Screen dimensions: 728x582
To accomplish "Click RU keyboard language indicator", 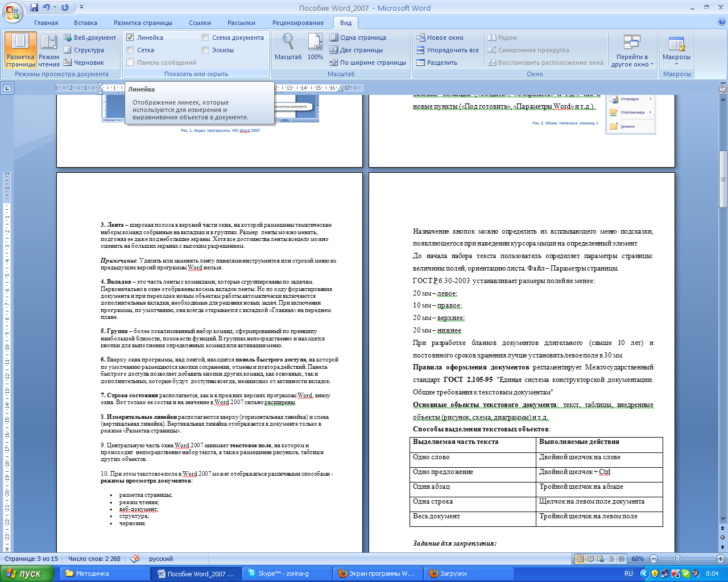I will [x=628, y=573].
